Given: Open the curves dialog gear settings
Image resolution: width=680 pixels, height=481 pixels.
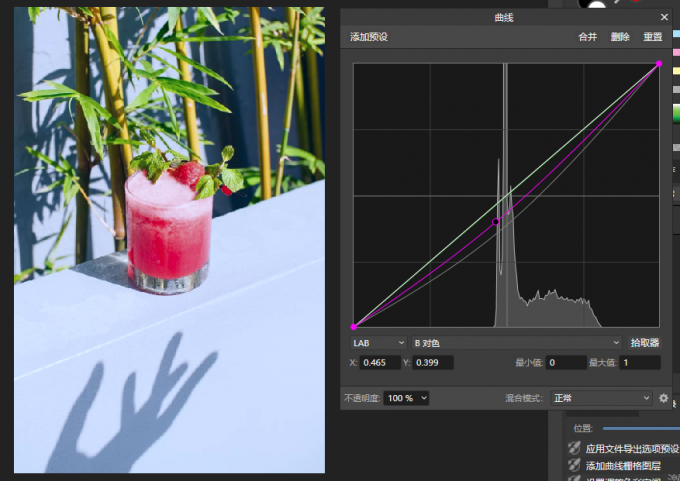Looking at the screenshot, I should (x=664, y=398).
